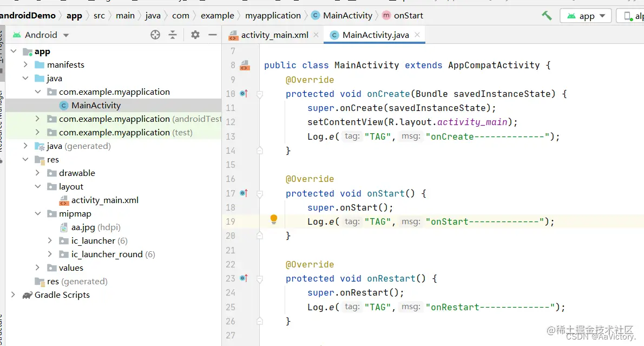644x346 pixels.
Task: Expand the ic_launcher (6) folder
Action: [x=50, y=241]
